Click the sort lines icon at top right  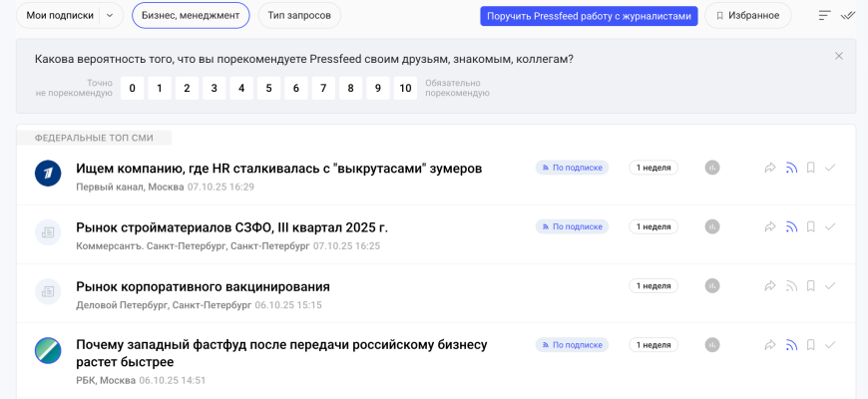click(x=824, y=16)
